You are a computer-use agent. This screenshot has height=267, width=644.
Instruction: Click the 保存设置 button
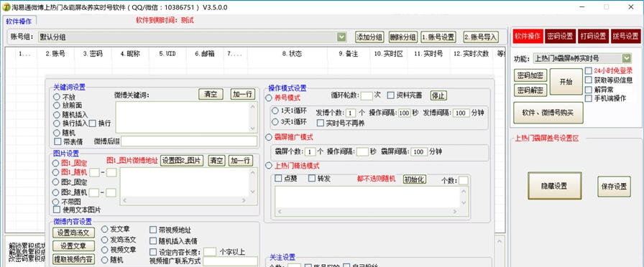[x=614, y=186]
